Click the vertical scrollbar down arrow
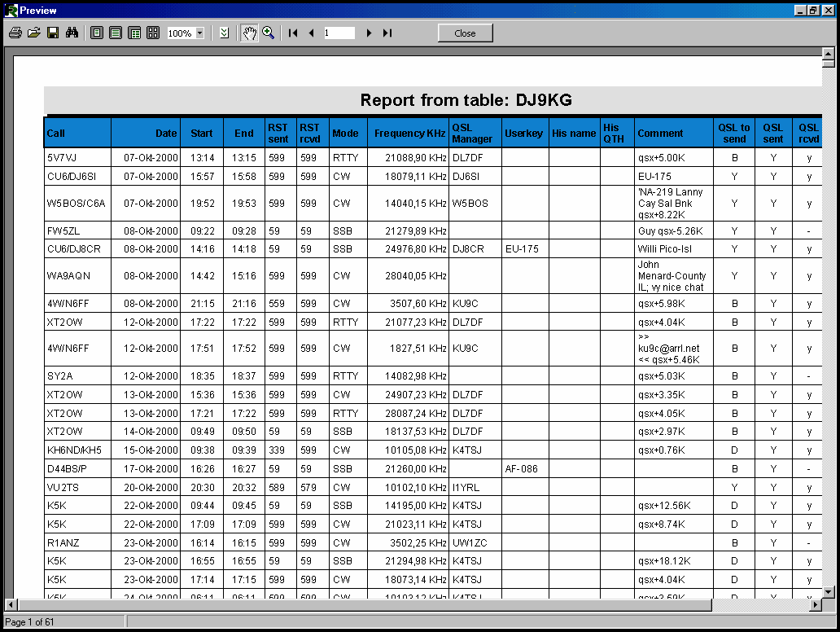This screenshot has height=632, width=840. 829,592
